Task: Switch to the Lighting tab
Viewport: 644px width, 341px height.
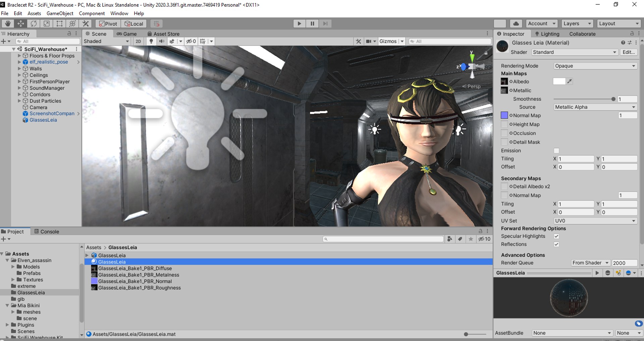Action: 547,34
